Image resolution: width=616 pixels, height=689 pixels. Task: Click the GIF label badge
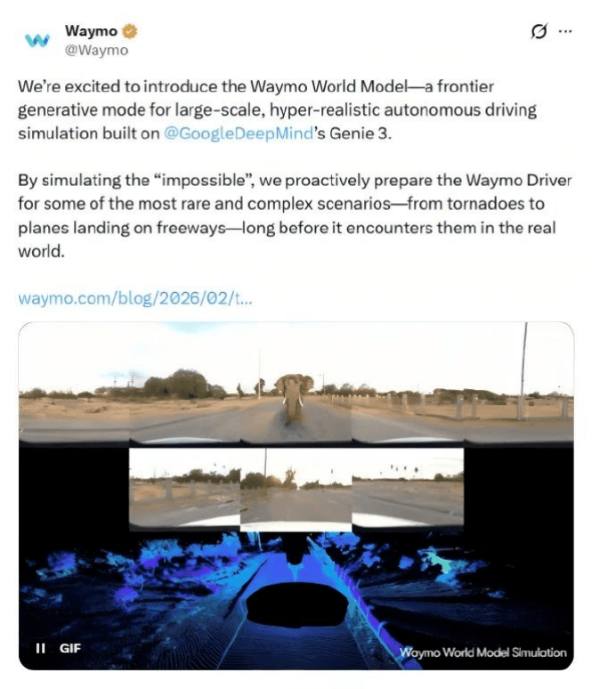[69, 648]
